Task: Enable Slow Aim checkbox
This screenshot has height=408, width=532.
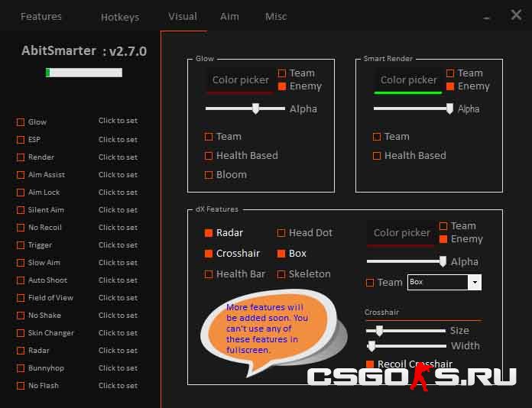Action: point(21,263)
